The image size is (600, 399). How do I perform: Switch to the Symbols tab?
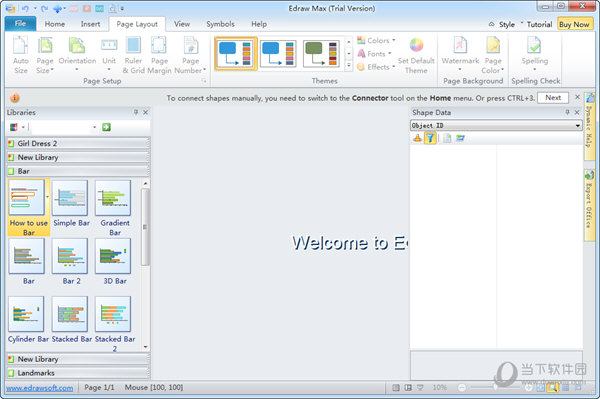(220, 24)
